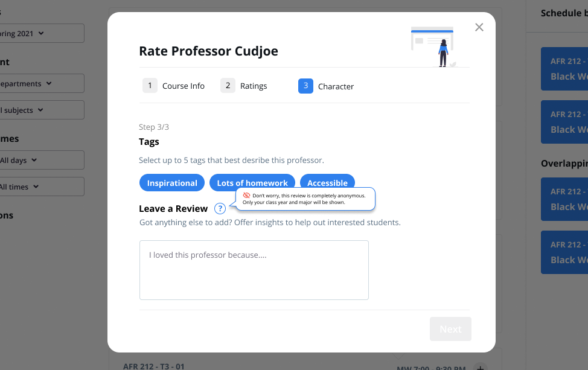Click the Tags heading
The width and height of the screenshot is (588, 370).
tap(149, 142)
